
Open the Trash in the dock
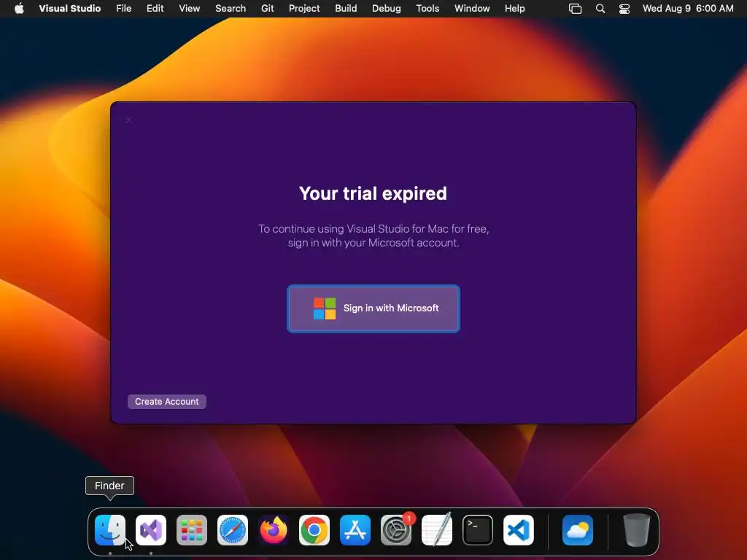(636, 530)
